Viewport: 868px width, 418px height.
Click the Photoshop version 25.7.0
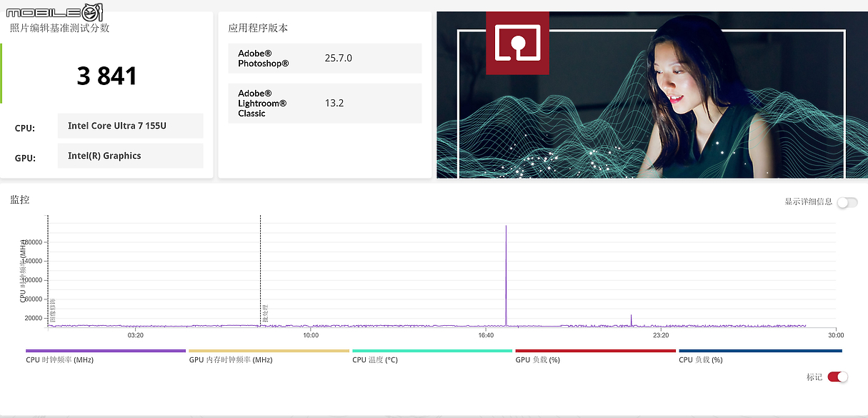tap(339, 58)
